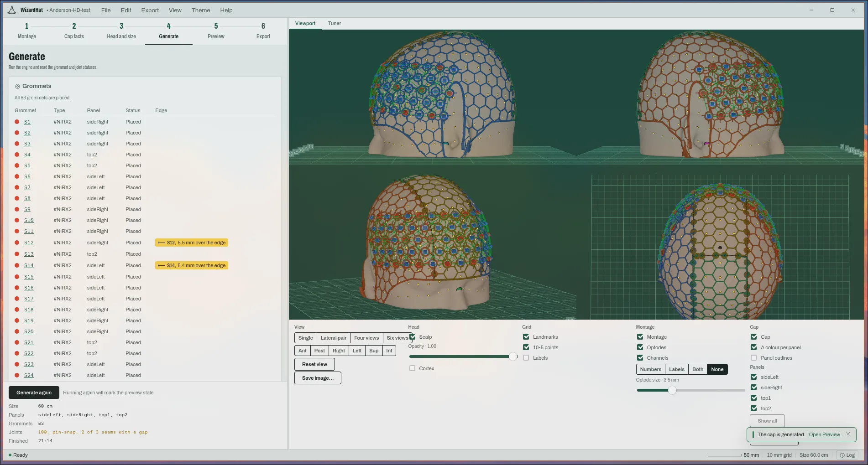Click the Reset view button
Image resolution: width=868 pixels, height=465 pixels.
314,364
